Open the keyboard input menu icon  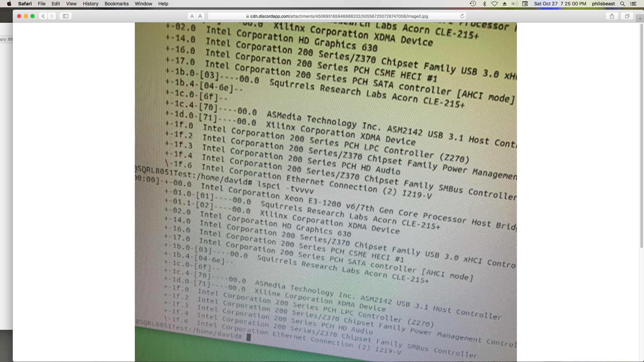tap(525, 4)
